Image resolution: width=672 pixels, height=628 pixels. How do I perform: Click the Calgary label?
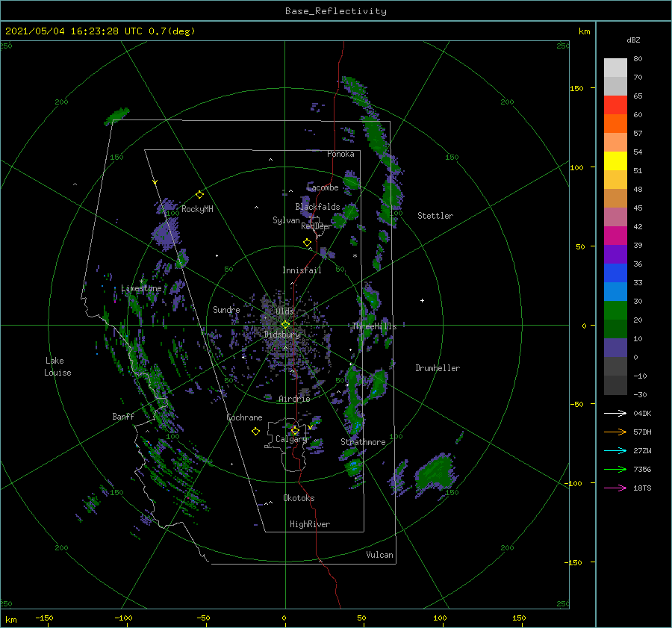tap(291, 439)
